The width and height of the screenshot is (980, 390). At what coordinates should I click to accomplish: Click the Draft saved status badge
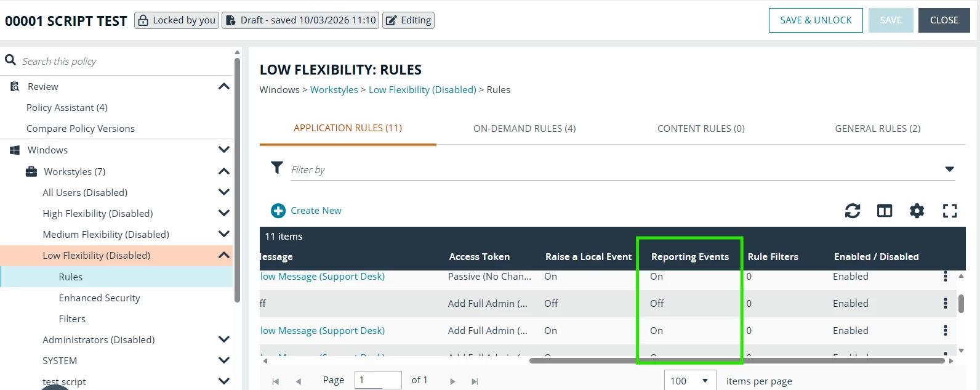tap(300, 20)
